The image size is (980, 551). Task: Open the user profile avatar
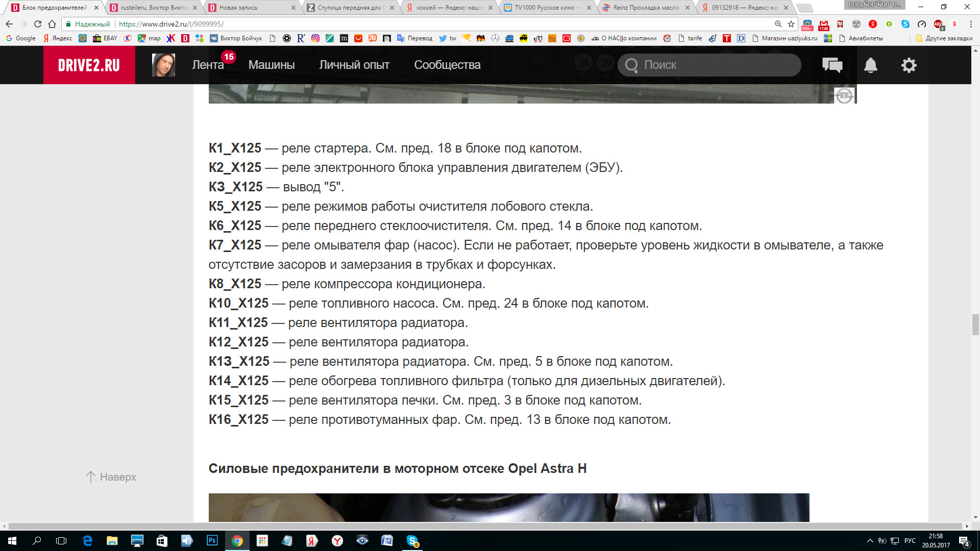click(163, 65)
